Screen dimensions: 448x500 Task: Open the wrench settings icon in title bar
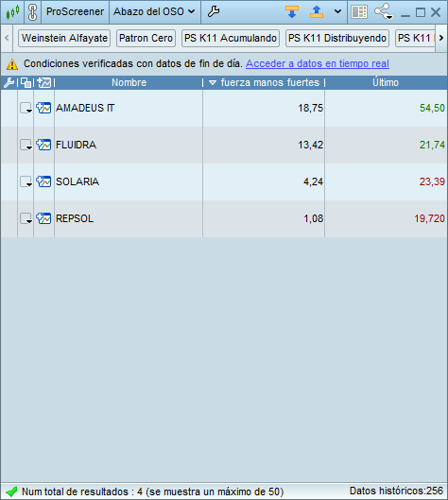pyautogui.click(x=214, y=11)
